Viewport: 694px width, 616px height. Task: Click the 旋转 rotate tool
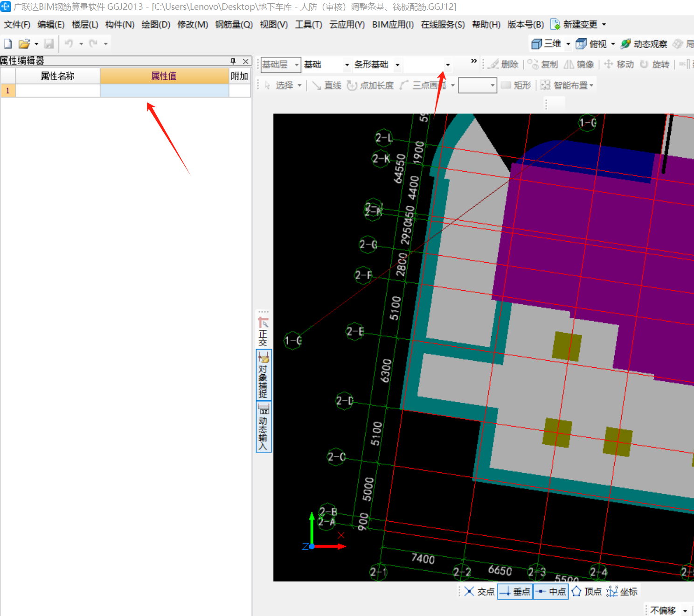tap(654, 64)
